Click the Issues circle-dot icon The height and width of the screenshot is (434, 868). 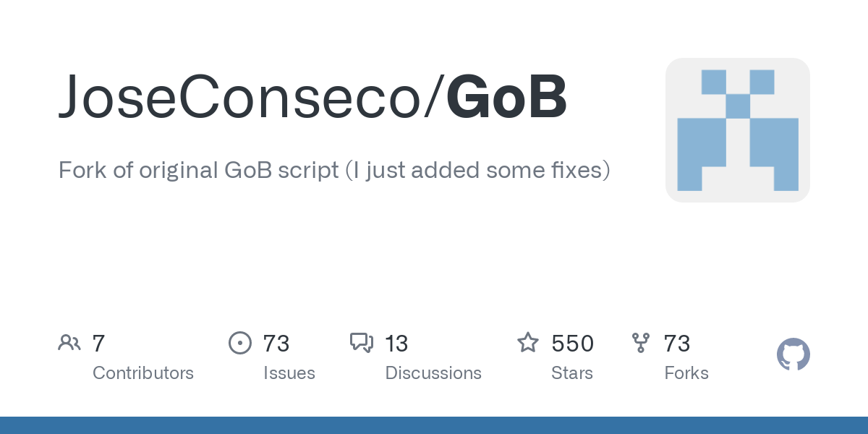239,343
